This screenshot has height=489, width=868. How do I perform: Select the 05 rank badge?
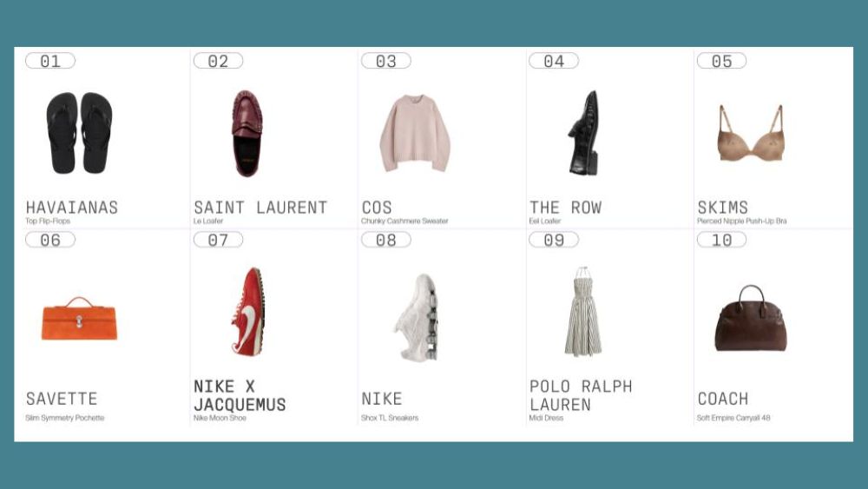coord(721,61)
